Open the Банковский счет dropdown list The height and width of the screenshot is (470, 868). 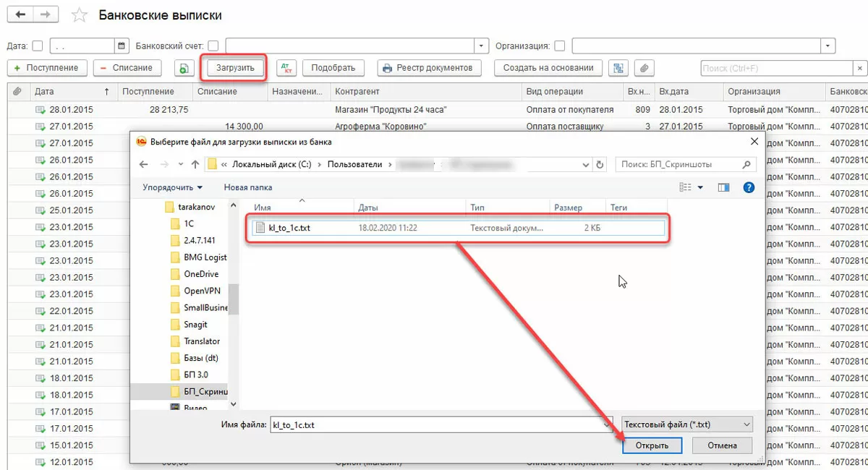coord(482,46)
